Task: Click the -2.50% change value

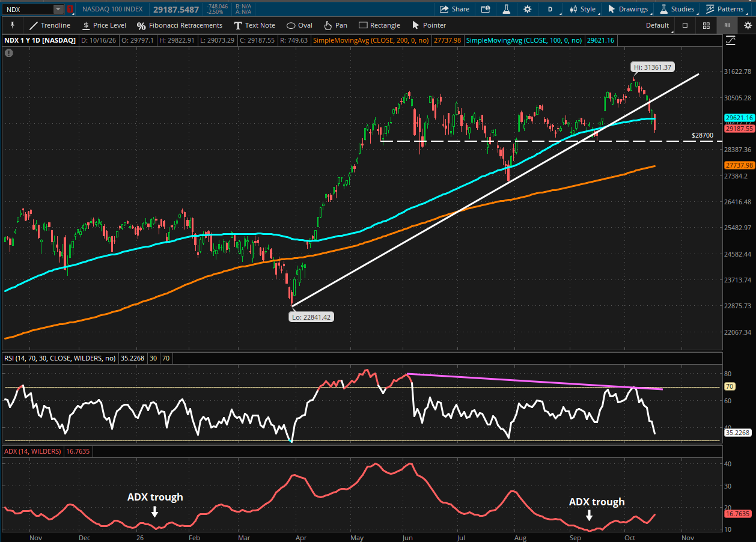Action: coord(216,12)
